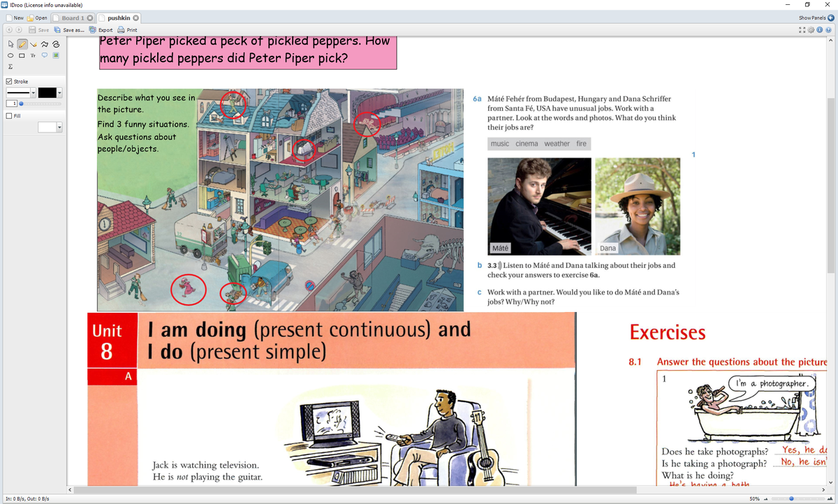Screen dimensions: 838x504
Task: Select the speech bubble comment tool
Action: 45,55
